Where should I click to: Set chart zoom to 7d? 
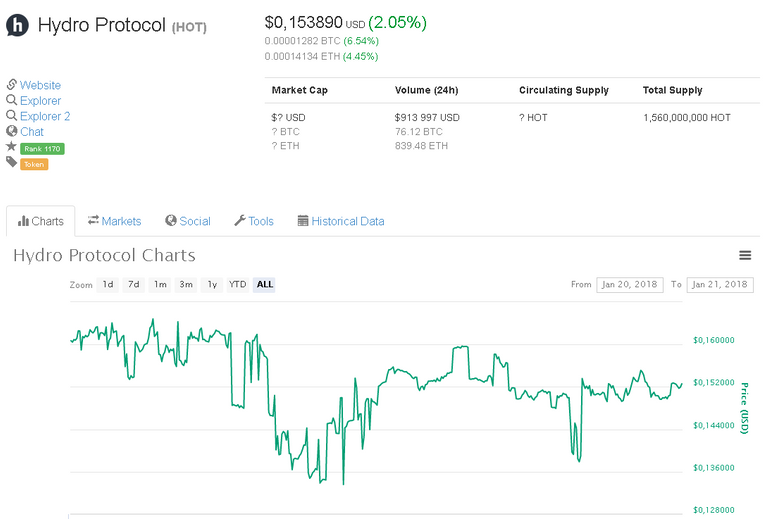click(x=134, y=284)
